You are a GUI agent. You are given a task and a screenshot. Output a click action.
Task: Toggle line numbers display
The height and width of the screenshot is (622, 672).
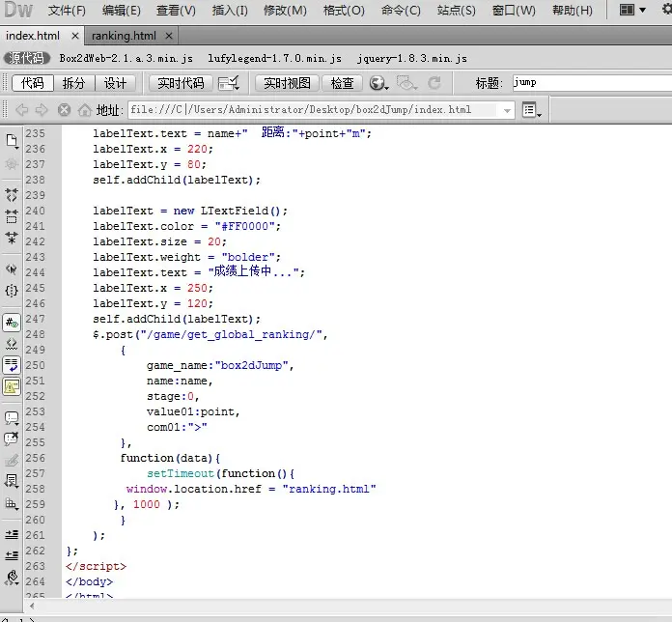click(12, 323)
